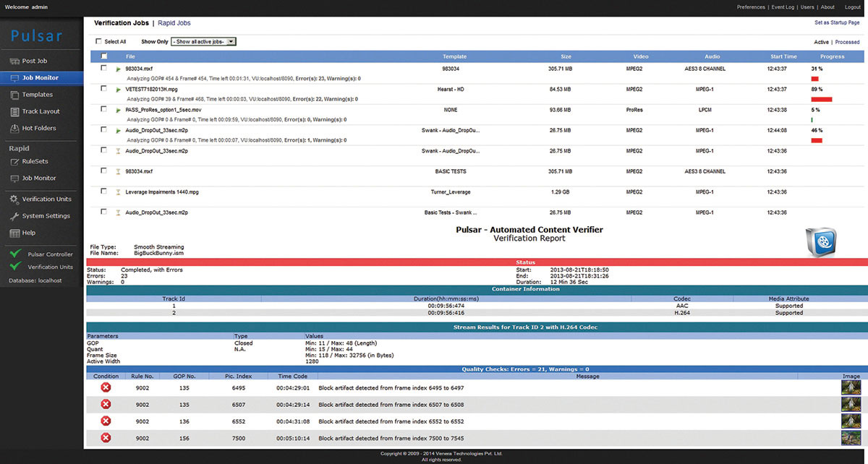Click the LPCM audio cell

point(705,110)
